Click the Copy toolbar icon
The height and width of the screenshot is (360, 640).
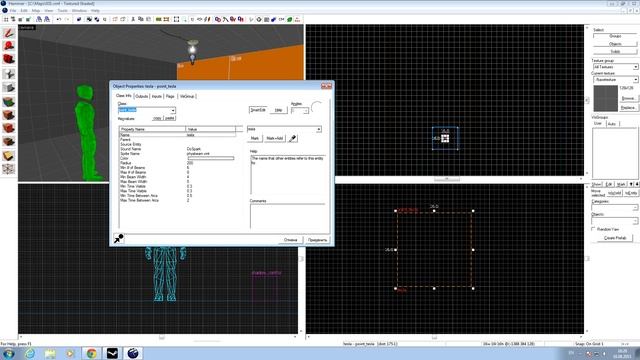[141, 19]
